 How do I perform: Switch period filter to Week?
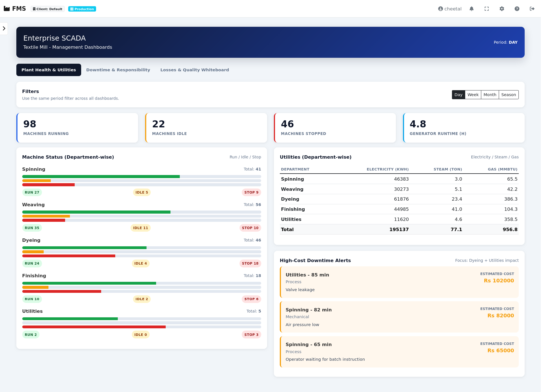(x=473, y=95)
